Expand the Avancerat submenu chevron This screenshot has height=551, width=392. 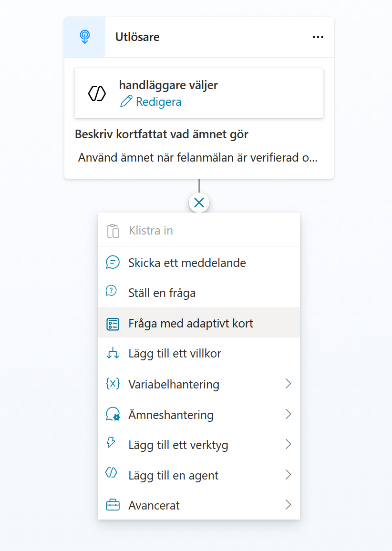tap(289, 505)
